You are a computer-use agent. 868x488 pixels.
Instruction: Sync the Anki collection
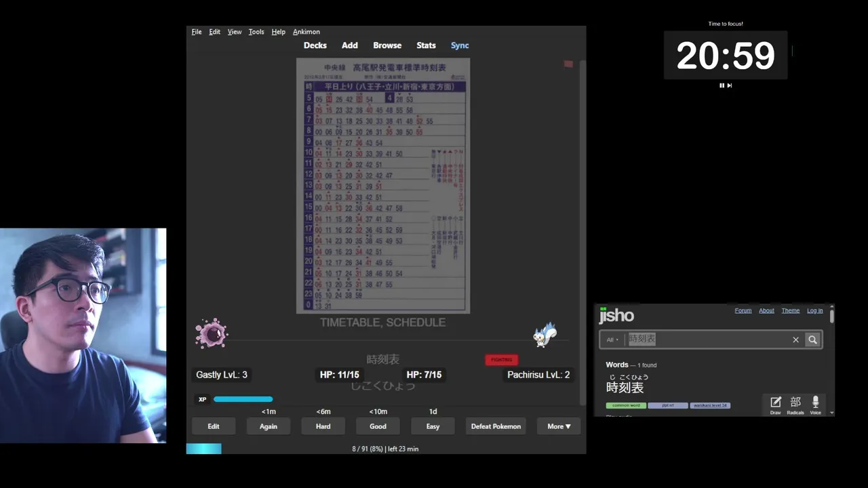tap(460, 45)
